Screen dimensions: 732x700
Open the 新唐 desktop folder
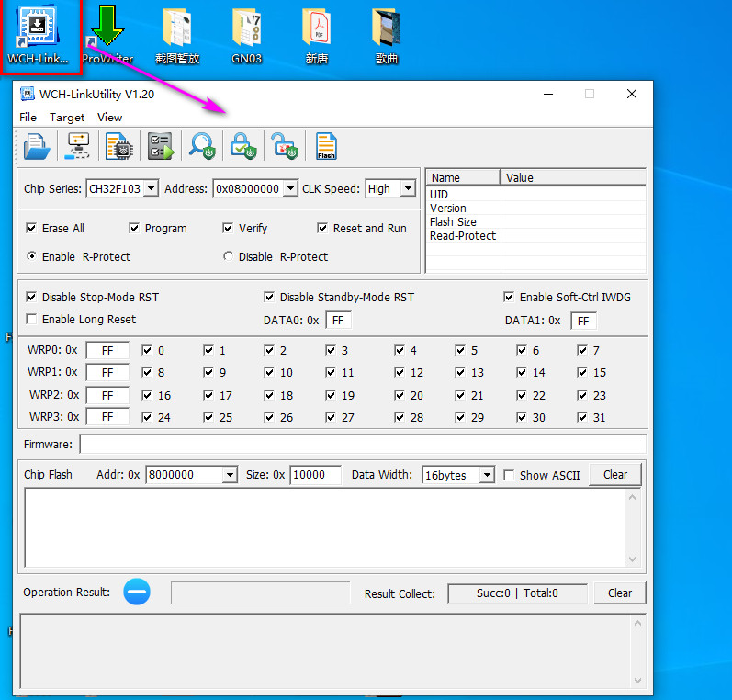(x=317, y=35)
